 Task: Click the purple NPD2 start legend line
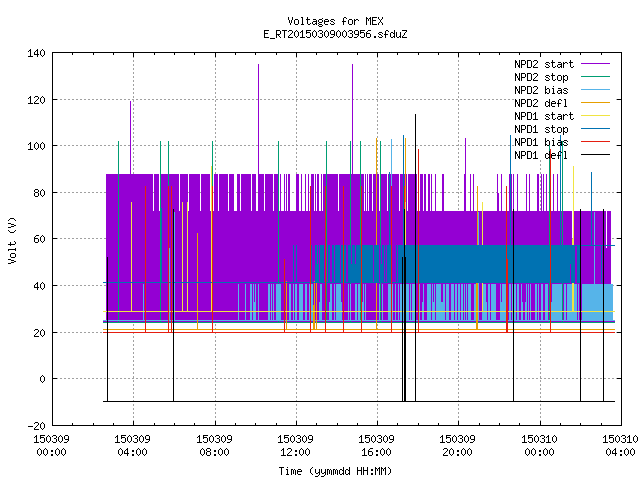point(595,64)
